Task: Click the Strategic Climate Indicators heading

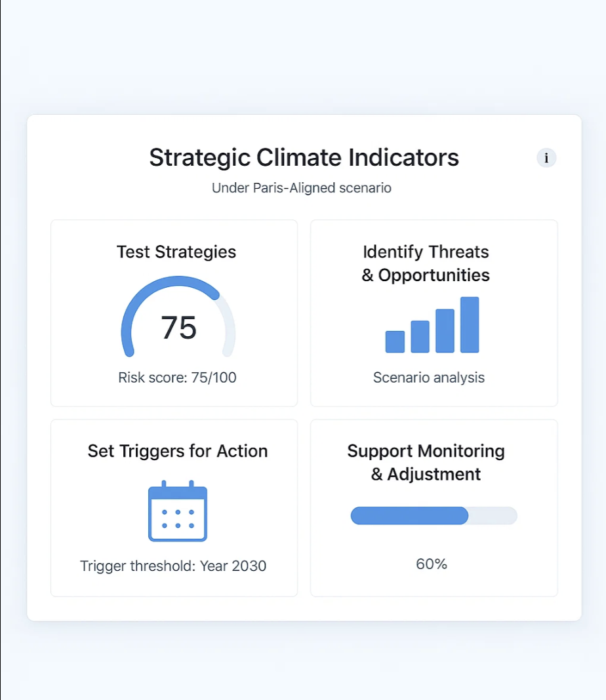Action: pyautogui.click(x=303, y=157)
